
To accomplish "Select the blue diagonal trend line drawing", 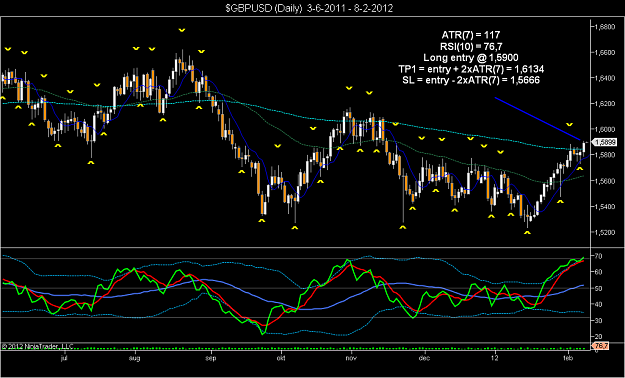I will pos(537,118).
